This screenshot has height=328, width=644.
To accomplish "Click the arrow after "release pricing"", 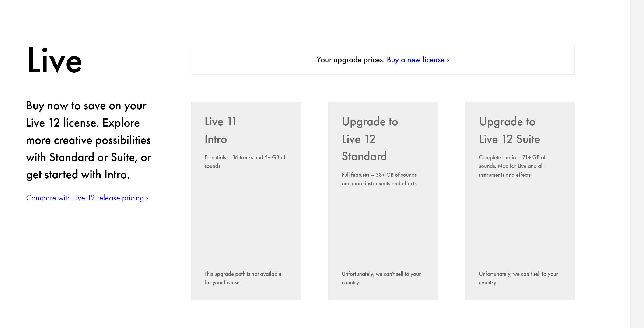I will (147, 199).
